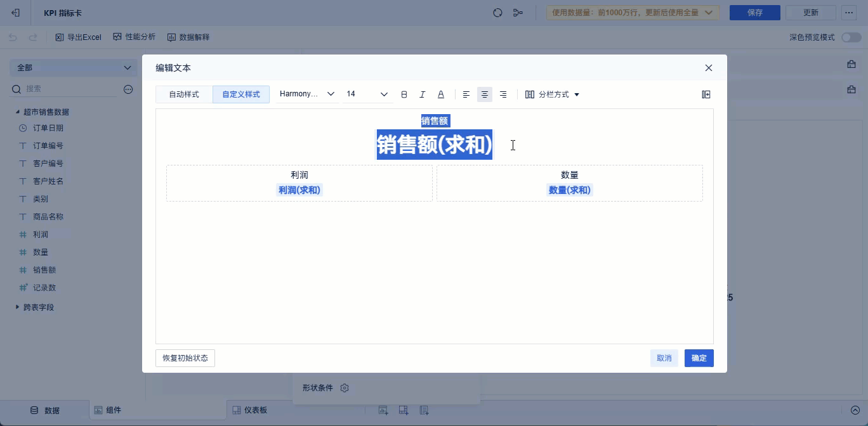Switch to the 仪表板 tab

coord(252,410)
